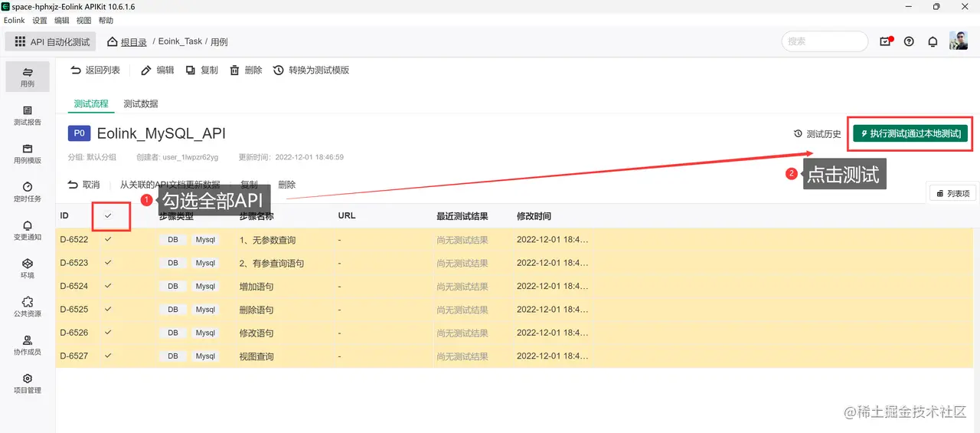
Task: Click 删除 in the top toolbar
Action: 246,70
